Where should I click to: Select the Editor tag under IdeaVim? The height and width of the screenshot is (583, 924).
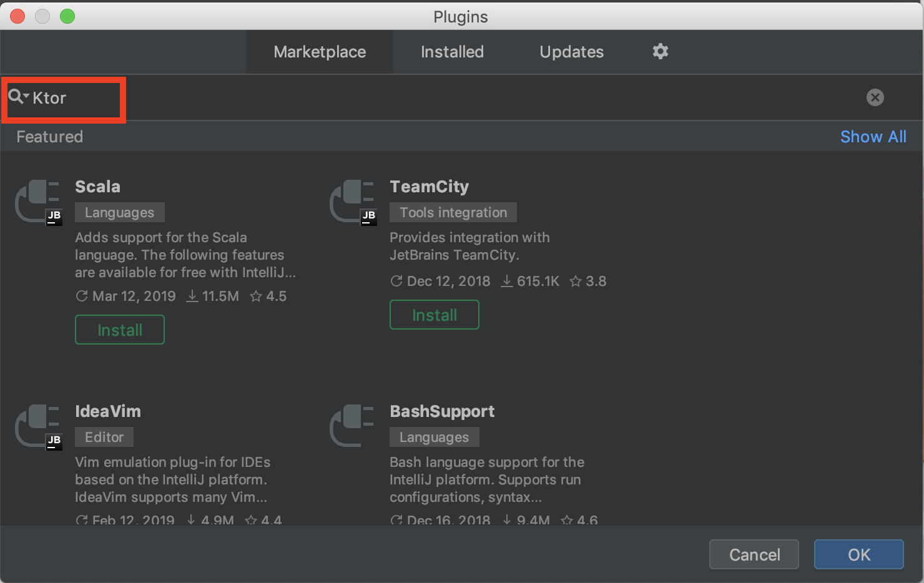(x=104, y=438)
